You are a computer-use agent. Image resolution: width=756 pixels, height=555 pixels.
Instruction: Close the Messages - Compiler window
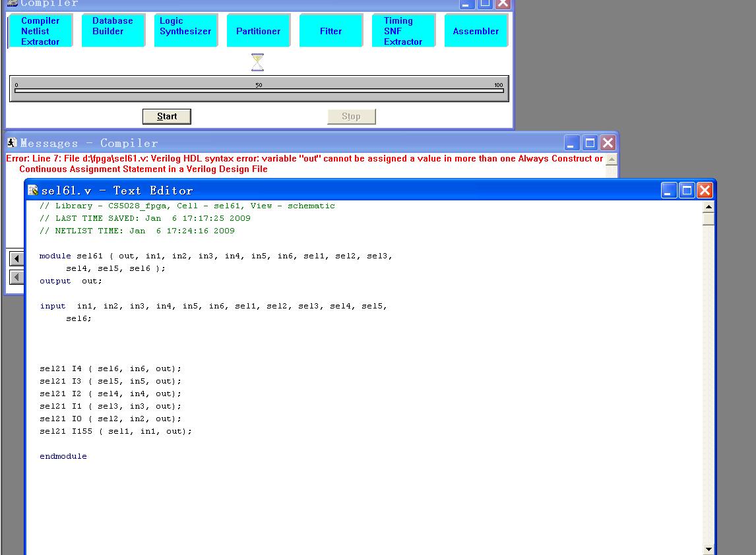(x=608, y=142)
